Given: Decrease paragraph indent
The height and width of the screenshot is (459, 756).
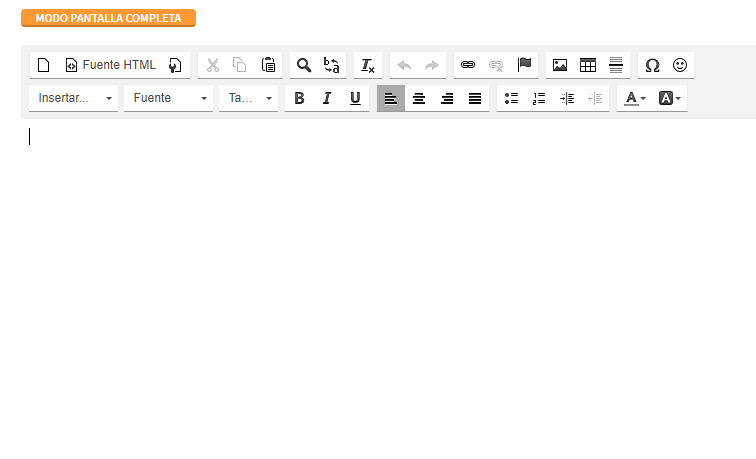Looking at the screenshot, I should [x=595, y=98].
